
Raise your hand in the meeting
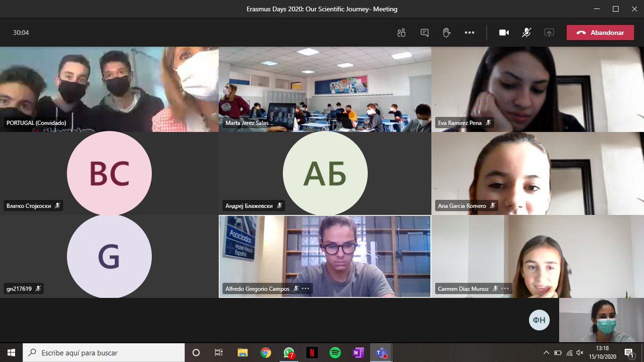pyautogui.click(x=447, y=33)
